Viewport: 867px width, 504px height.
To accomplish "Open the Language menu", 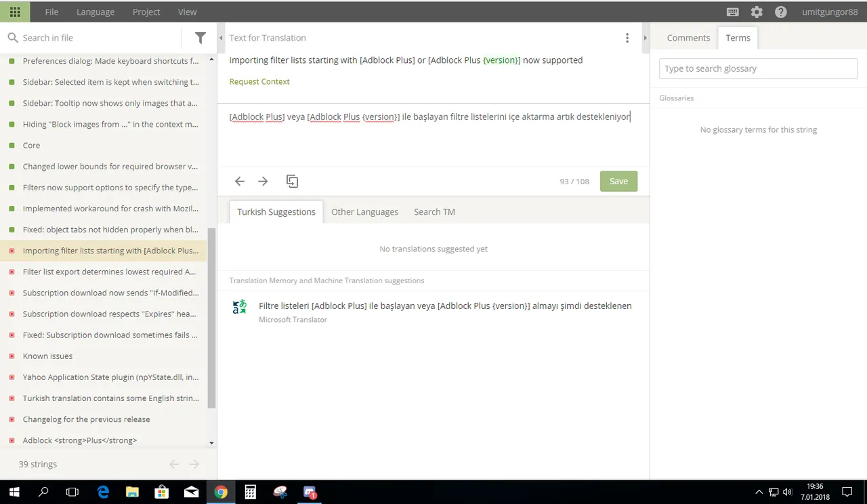I will (x=96, y=12).
